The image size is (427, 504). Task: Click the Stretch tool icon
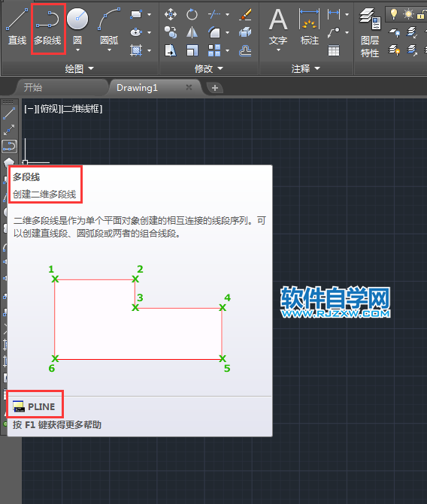170,50
